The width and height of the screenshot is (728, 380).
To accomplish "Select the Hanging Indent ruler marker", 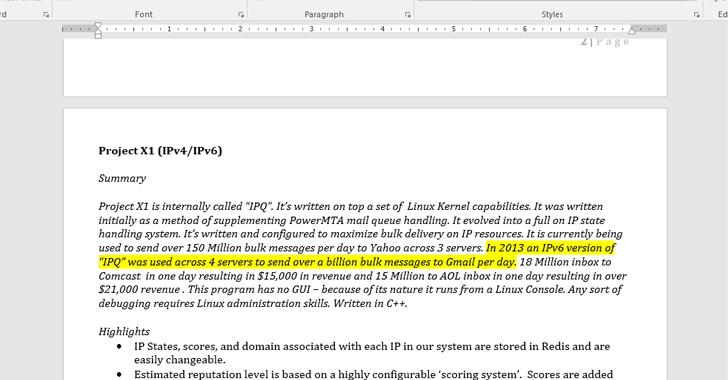I will (x=98, y=31).
